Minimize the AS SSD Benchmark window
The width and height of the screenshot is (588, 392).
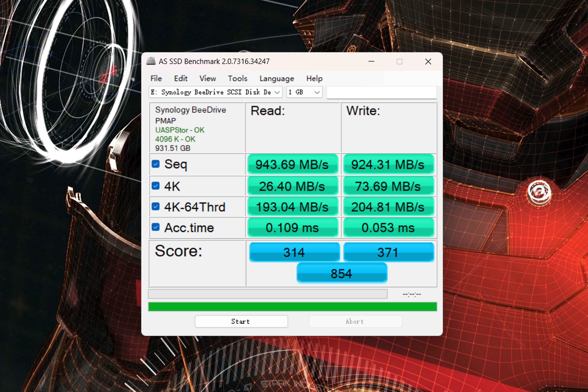[x=371, y=62]
